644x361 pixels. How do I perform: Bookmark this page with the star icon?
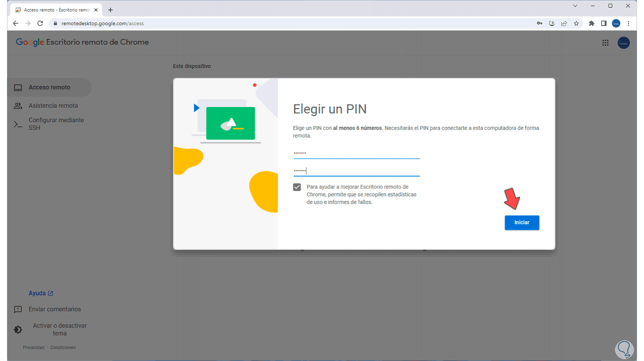[x=576, y=23]
